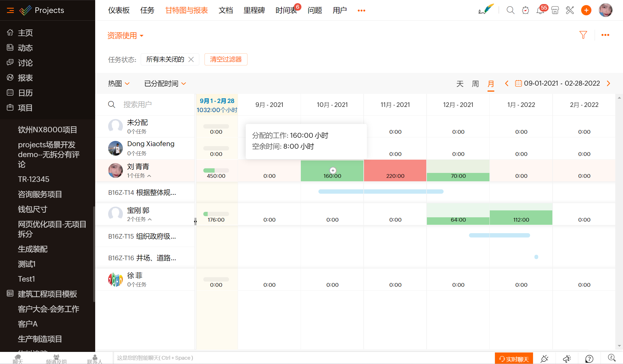The width and height of the screenshot is (623, 364).
Task: Switch timeline to 周 (week) view
Action: coord(475,84)
